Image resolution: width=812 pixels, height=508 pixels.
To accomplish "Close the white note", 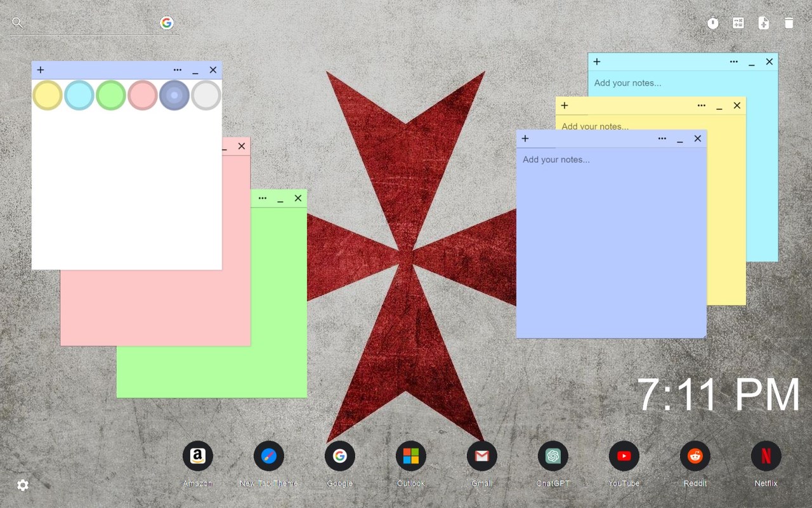I will click(x=213, y=70).
